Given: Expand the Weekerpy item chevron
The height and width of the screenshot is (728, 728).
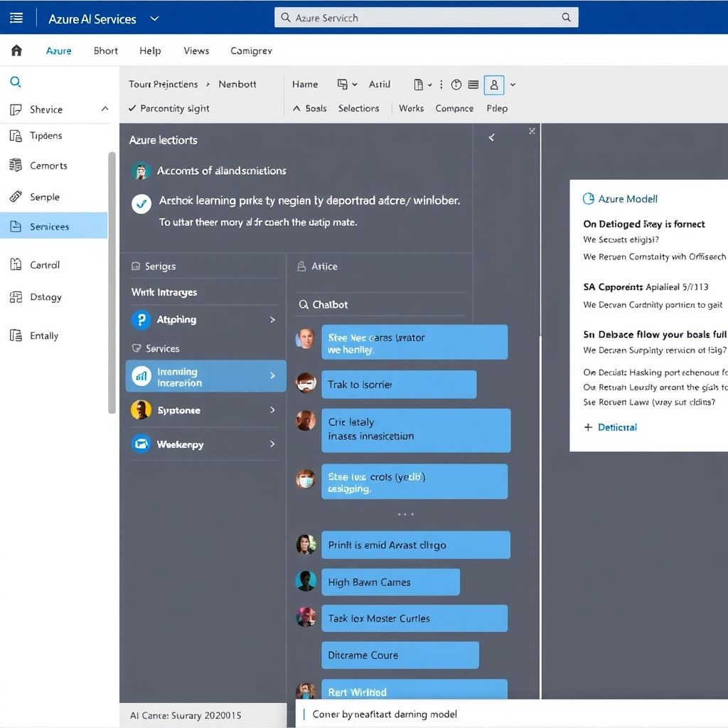Looking at the screenshot, I should pyautogui.click(x=272, y=444).
